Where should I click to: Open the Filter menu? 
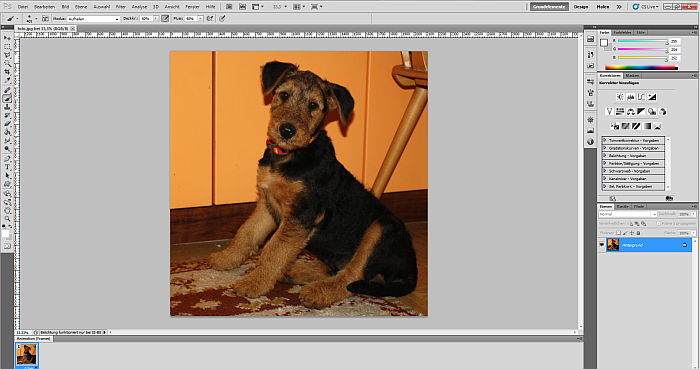pyautogui.click(x=121, y=7)
